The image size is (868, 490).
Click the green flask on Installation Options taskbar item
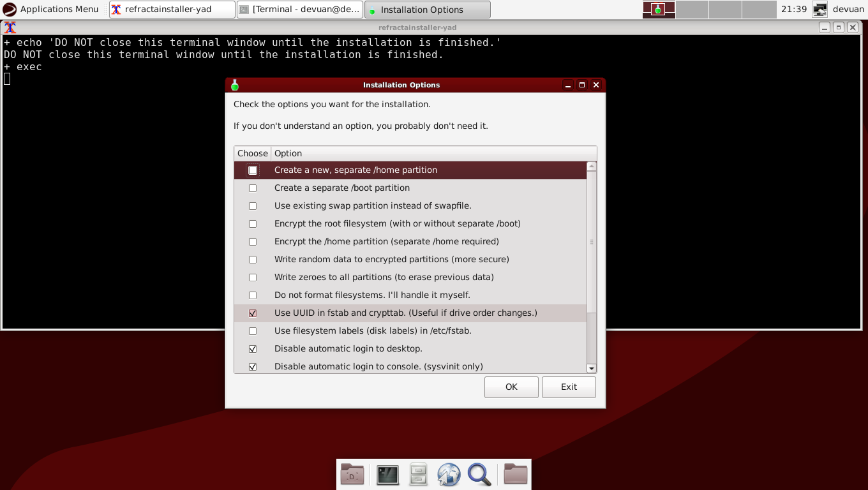372,10
